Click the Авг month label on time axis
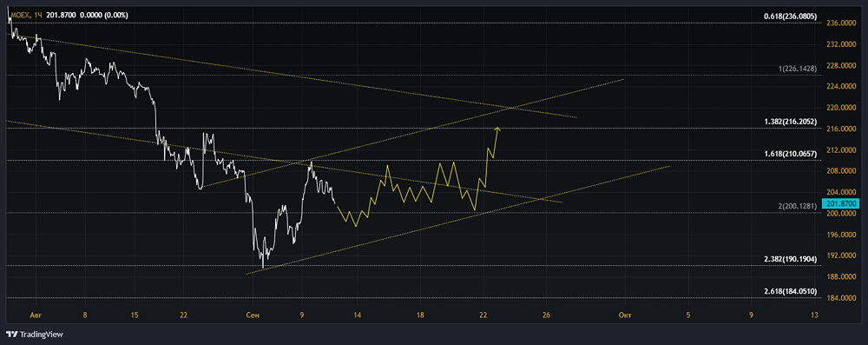Image resolution: width=868 pixels, height=345 pixels. (36, 315)
